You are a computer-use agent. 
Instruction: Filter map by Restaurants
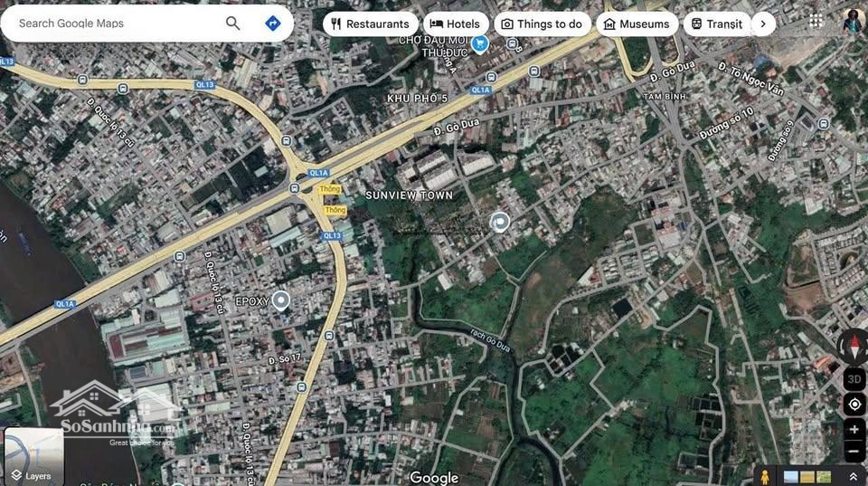pyautogui.click(x=370, y=24)
